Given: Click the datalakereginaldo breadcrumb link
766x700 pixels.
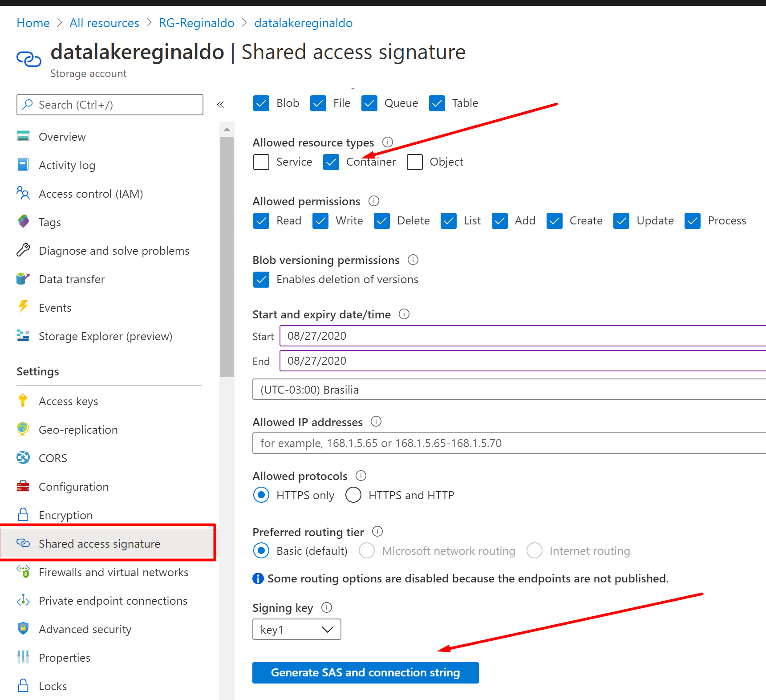Looking at the screenshot, I should coord(304,23).
